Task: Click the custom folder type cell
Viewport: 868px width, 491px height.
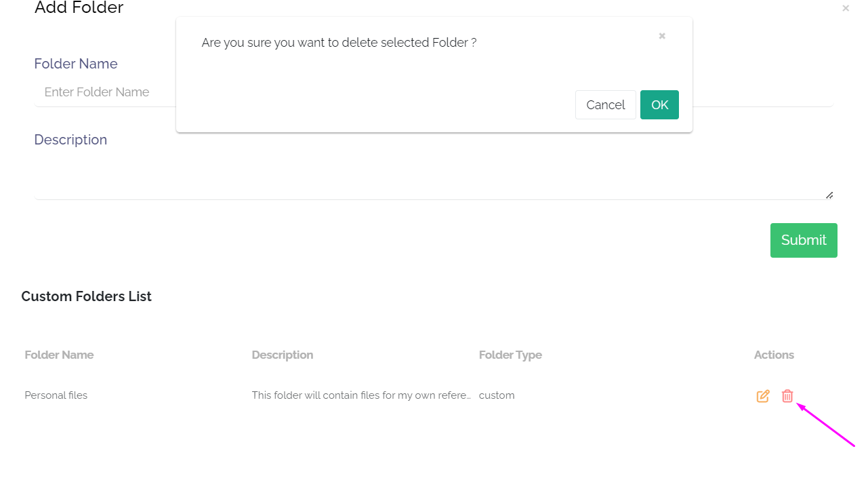Action: (x=497, y=395)
